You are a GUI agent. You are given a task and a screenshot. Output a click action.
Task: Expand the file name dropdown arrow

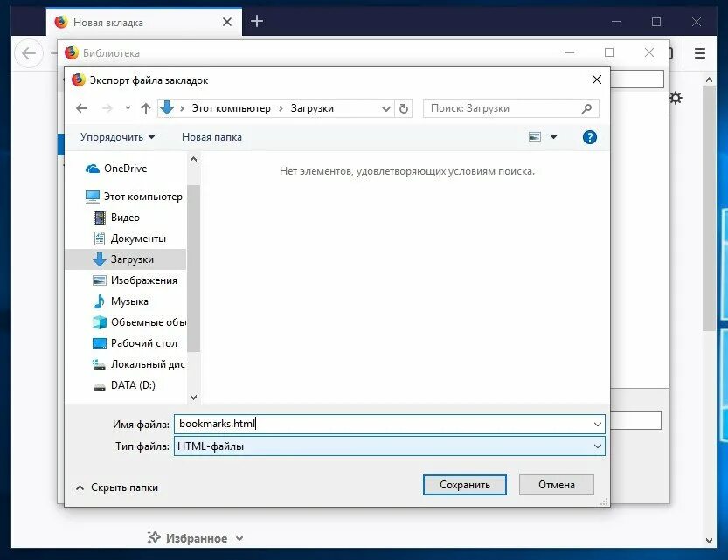click(x=598, y=424)
